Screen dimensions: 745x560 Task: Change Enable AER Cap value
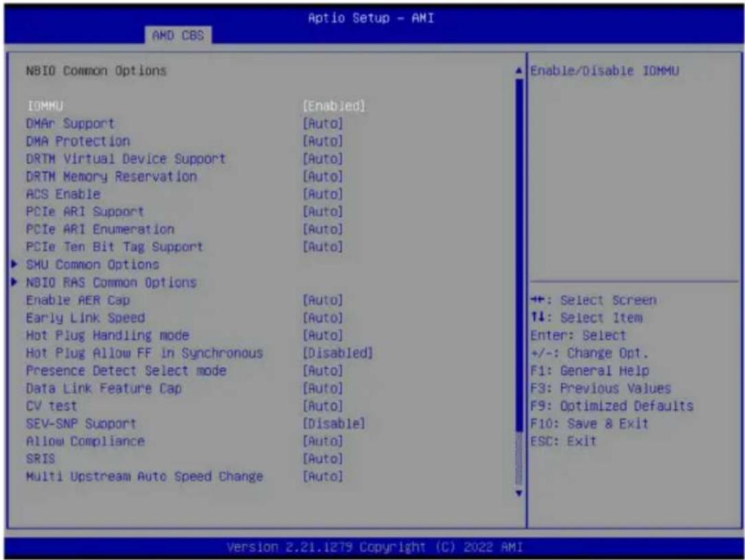pos(322,300)
